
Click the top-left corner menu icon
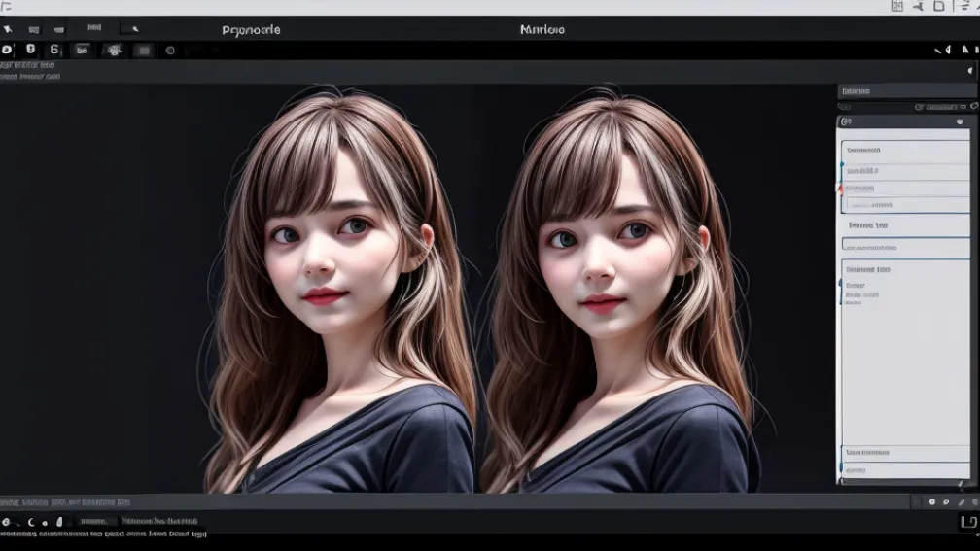pos(6,6)
